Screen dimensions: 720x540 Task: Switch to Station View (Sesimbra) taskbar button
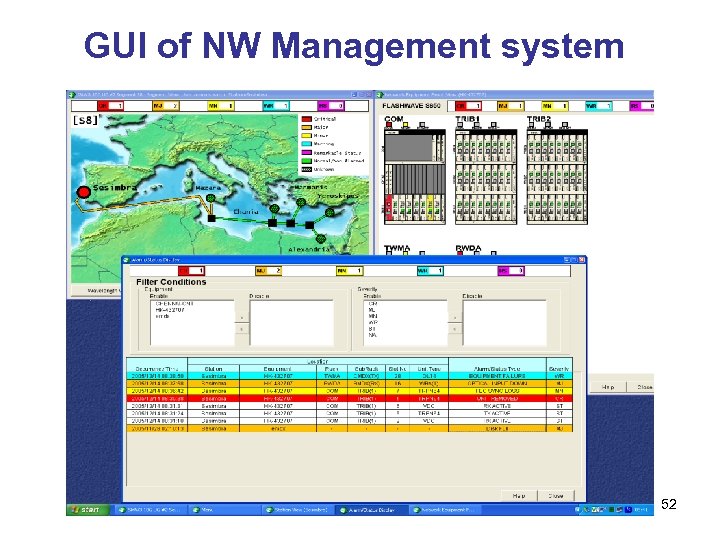pos(297,510)
